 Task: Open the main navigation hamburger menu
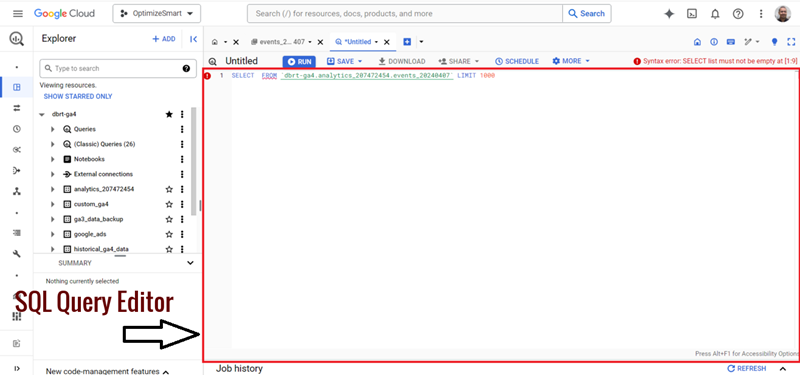pyautogui.click(x=18, y=14)
